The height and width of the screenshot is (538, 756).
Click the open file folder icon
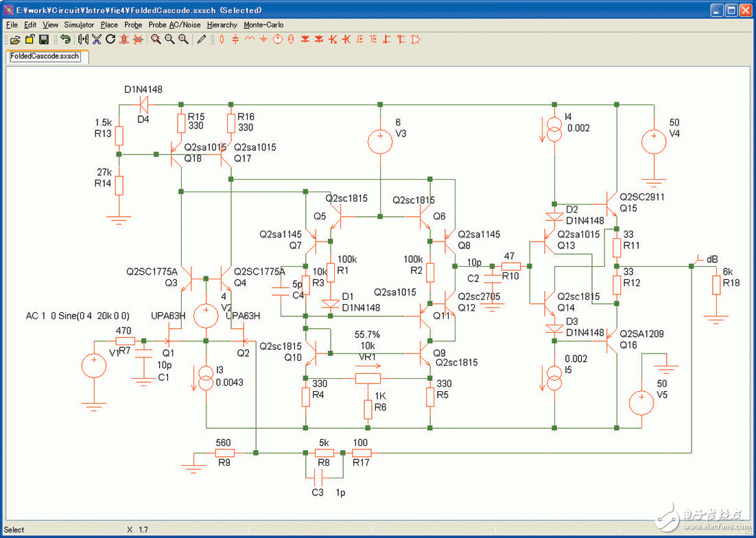pos(15,40)
